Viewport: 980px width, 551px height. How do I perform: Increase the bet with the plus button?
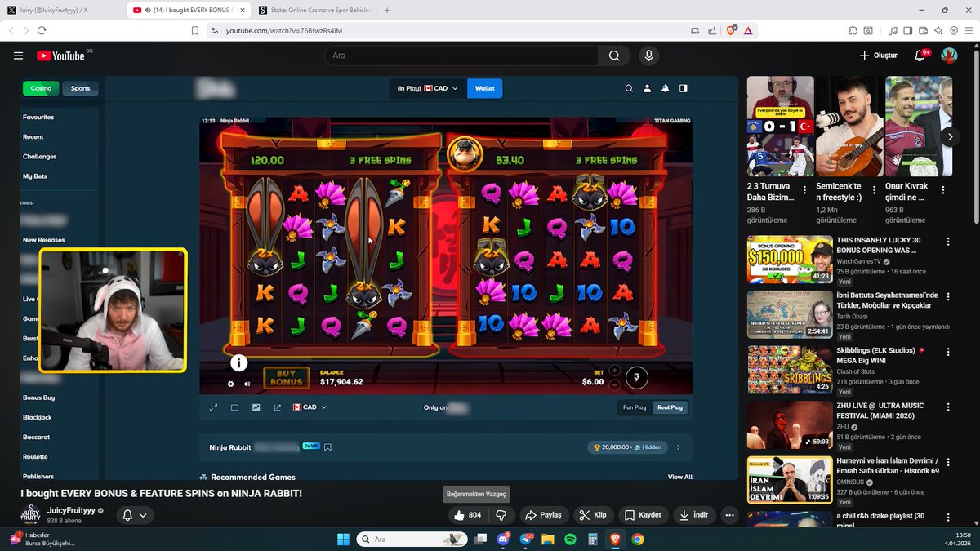coord(615,371)
